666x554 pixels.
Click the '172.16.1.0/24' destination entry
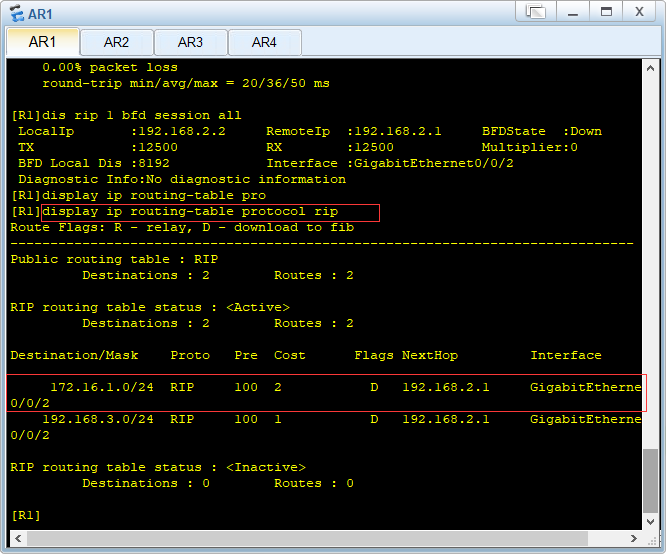[102, 387]
